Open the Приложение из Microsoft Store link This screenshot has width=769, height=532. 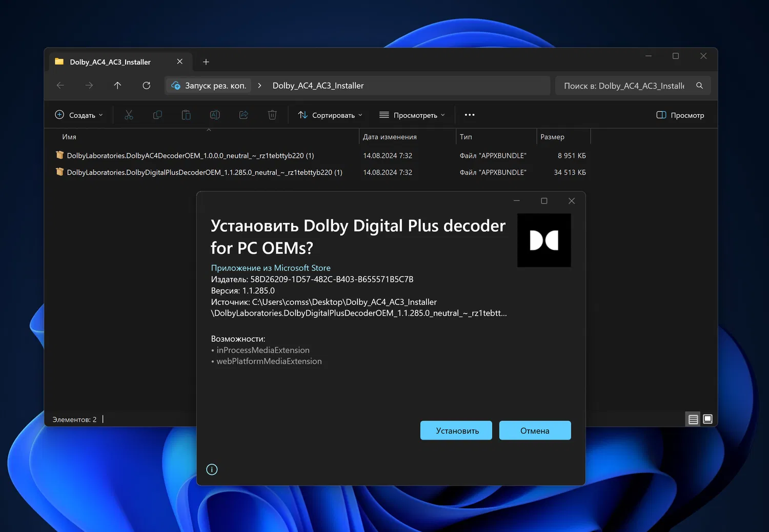pos(270,268)
